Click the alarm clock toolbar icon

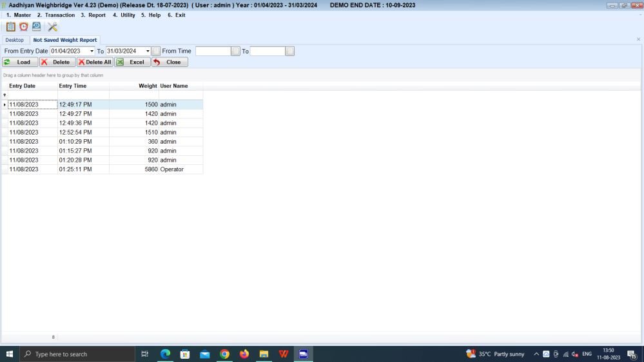pos(24,27)
